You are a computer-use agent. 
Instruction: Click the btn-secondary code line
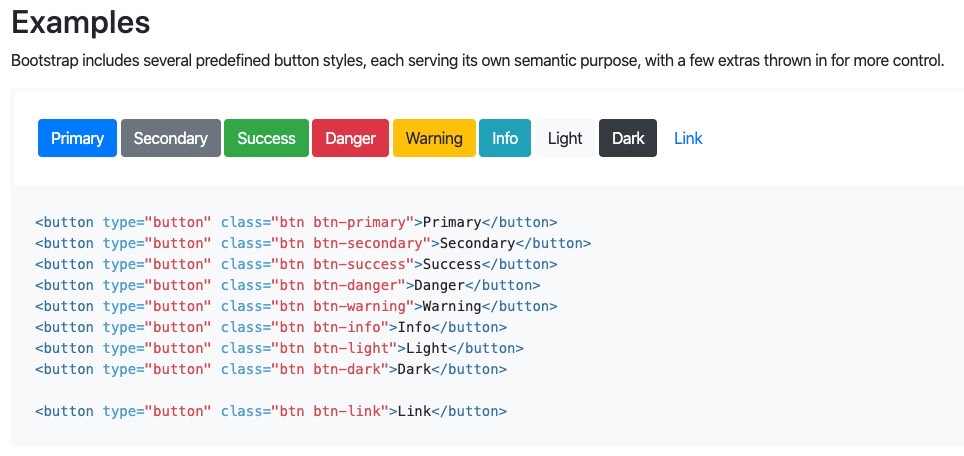pyautogui.click(x=313, y=243)
